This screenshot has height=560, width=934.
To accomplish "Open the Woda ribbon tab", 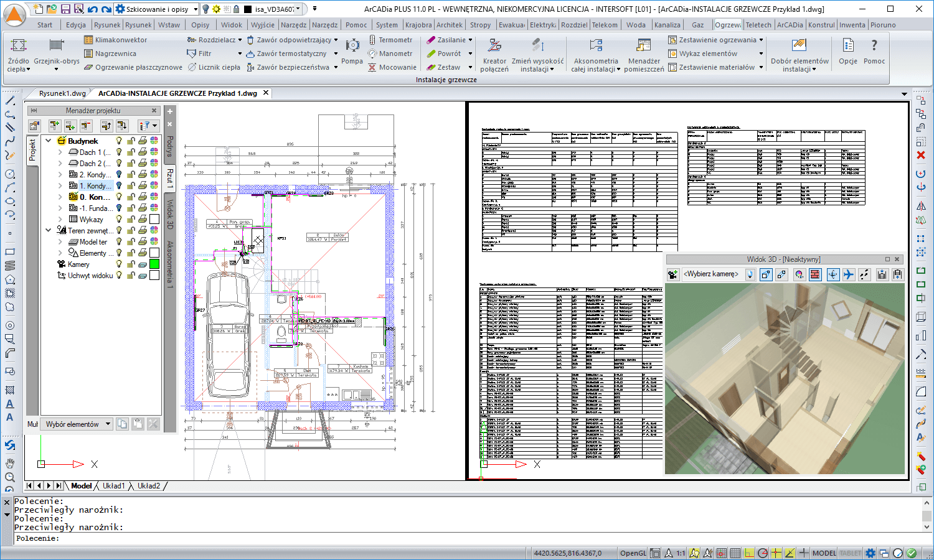I will pos(636,25).
